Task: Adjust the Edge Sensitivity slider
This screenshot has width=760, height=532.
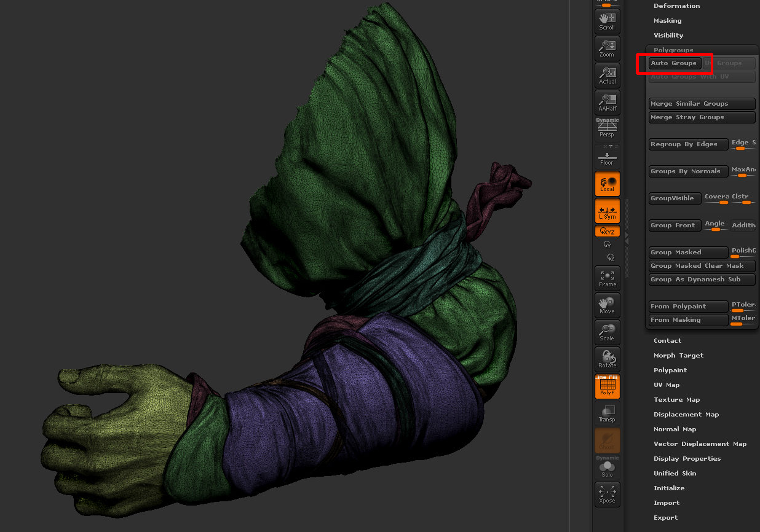Action: (743, 144)
